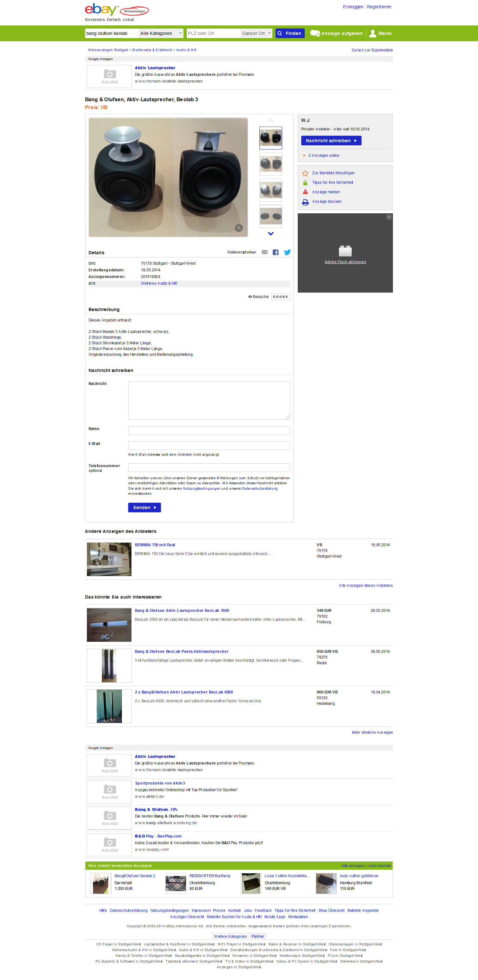This screenshot has height=980, width=478.
Task: Click Anzeige melden link
Action: tap(326, 192)
